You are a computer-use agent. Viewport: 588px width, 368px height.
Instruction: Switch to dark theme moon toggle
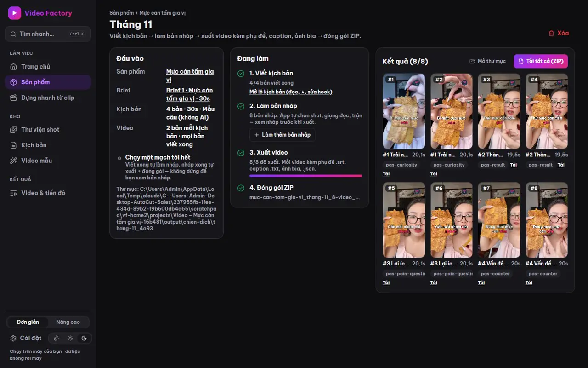pyautogui.click(x=84, y=338)
